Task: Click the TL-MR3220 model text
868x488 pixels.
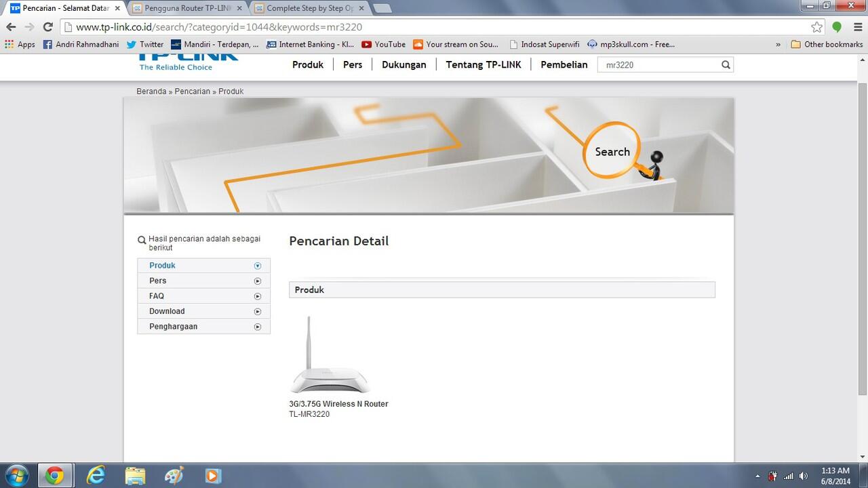Action: coord(309,414)
